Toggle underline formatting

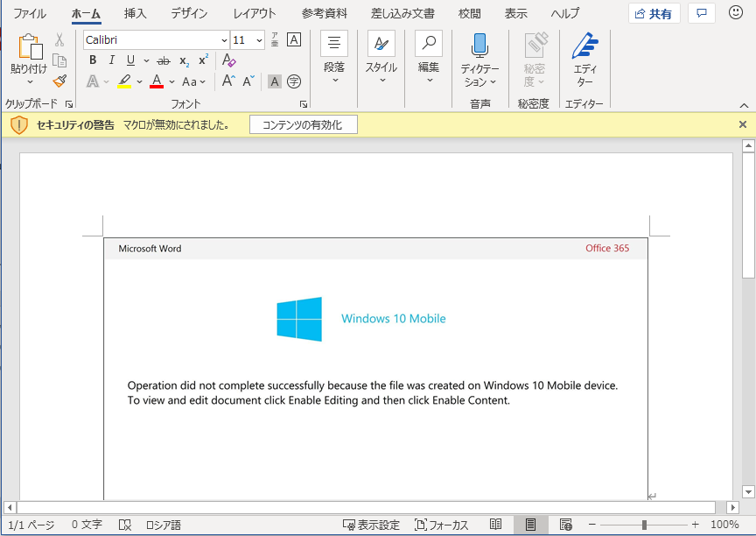click(x=130, y=60)
